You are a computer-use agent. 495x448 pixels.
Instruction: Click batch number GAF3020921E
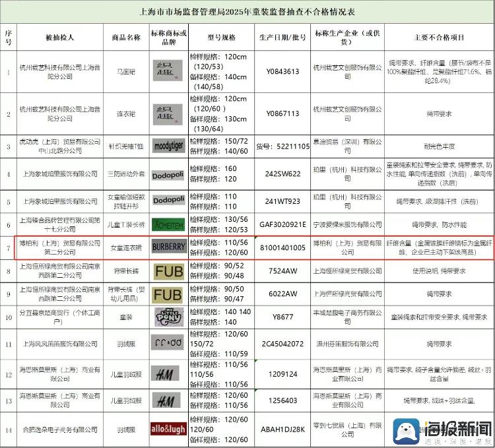[282, 224]
